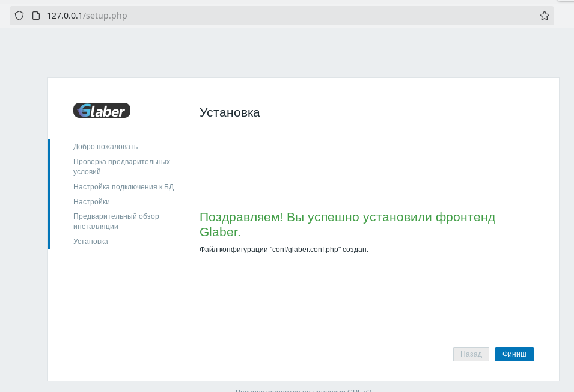Bookmark this page with the star icon
Screen dimensions: 574x392
point(544,16)
